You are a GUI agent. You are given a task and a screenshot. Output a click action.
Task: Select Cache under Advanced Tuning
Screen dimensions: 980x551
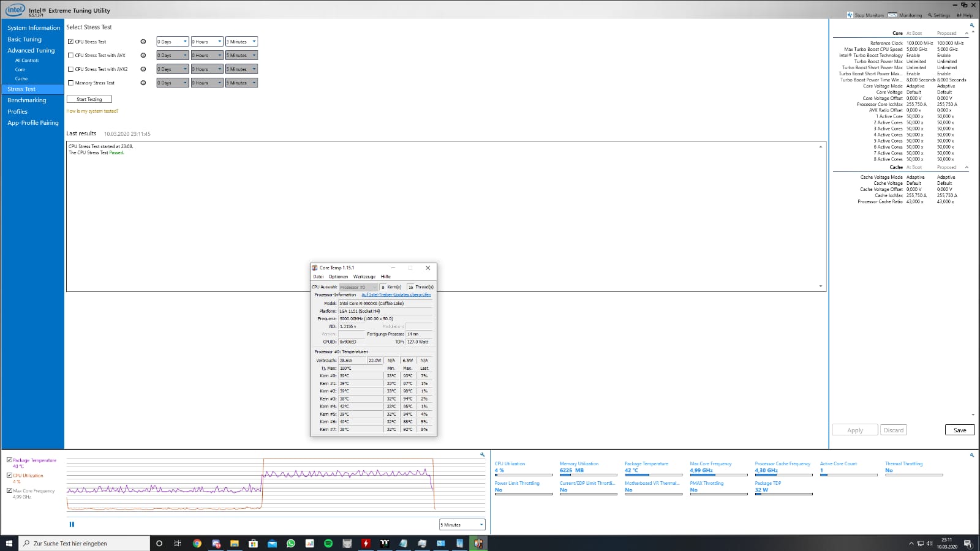21,79
